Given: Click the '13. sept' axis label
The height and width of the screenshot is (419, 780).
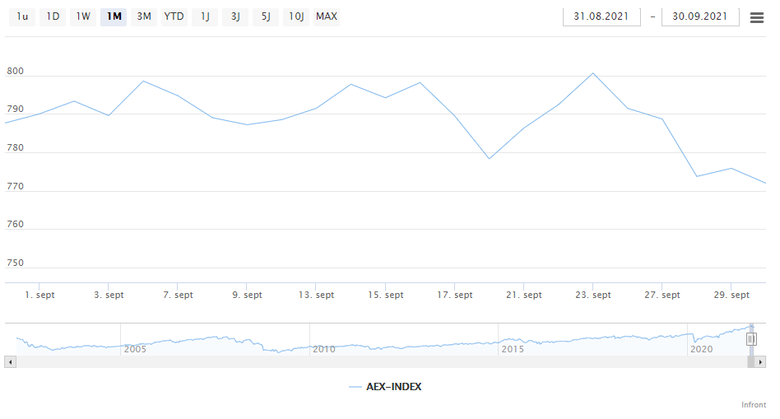Looking at the screenshot, I should pyautogui.click(x=316, y=295).
